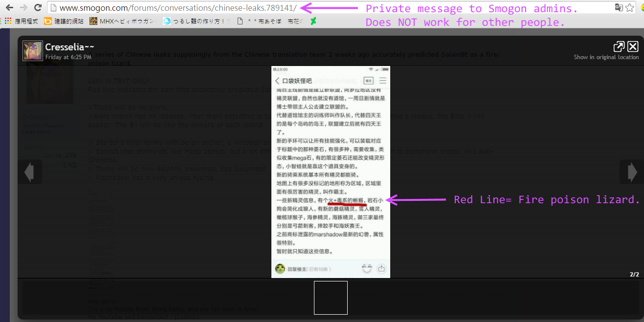Click the Cresselia~~ username in the lightbox header
Image resolution: width=644 pixels, height=322 pixels.
(x=69, y=47)
